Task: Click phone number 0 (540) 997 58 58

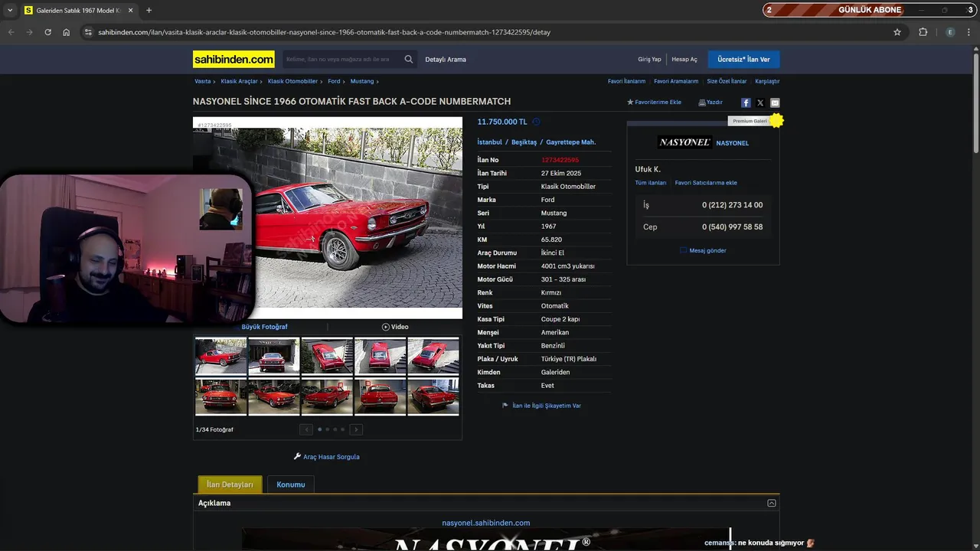Action: [732, 227]
